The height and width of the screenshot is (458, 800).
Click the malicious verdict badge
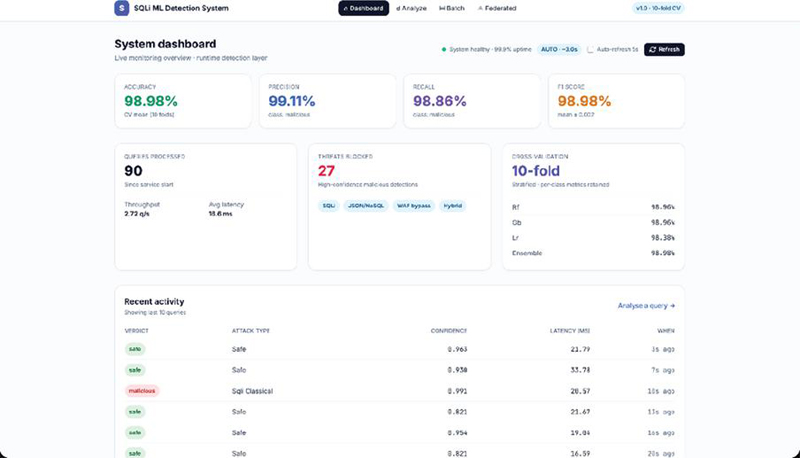[142, 391]
